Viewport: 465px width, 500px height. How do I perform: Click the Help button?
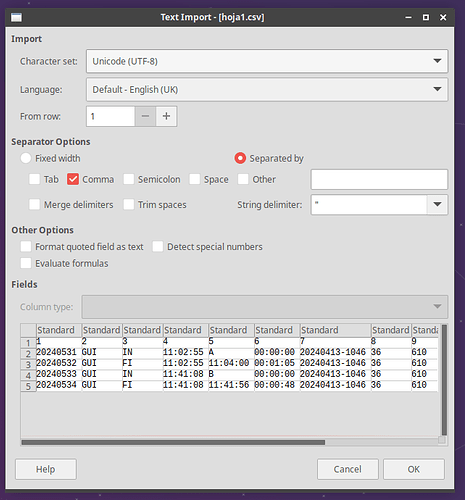tap(46, 469)
